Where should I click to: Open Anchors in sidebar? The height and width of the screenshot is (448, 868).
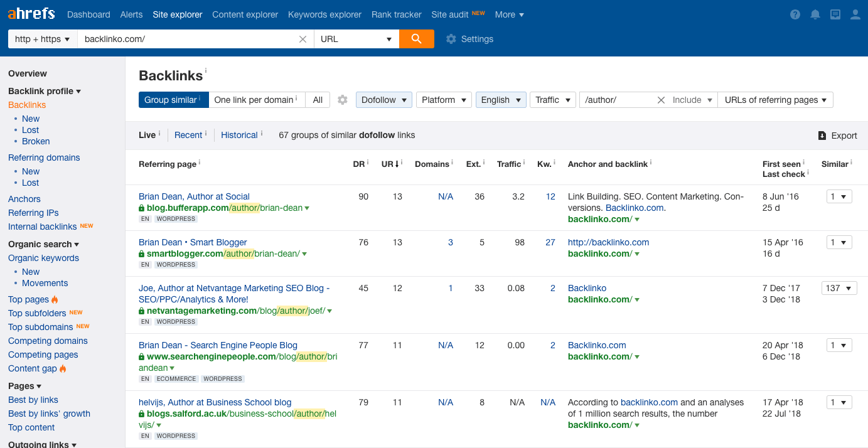coord(24,199)
